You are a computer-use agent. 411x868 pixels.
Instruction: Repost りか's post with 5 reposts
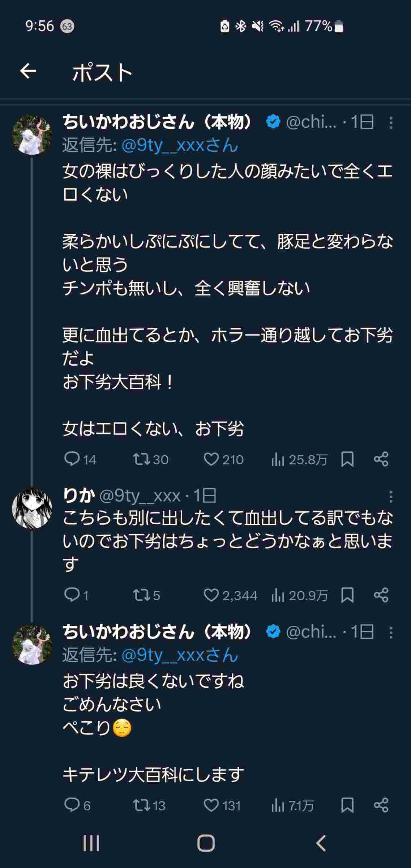point(140,595)
